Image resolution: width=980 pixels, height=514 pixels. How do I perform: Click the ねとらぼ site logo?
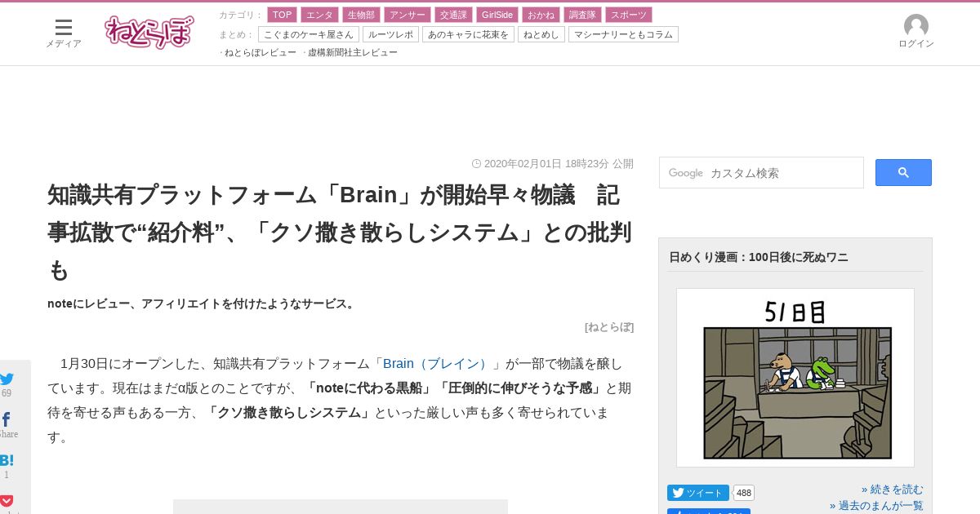click(149, 32)
